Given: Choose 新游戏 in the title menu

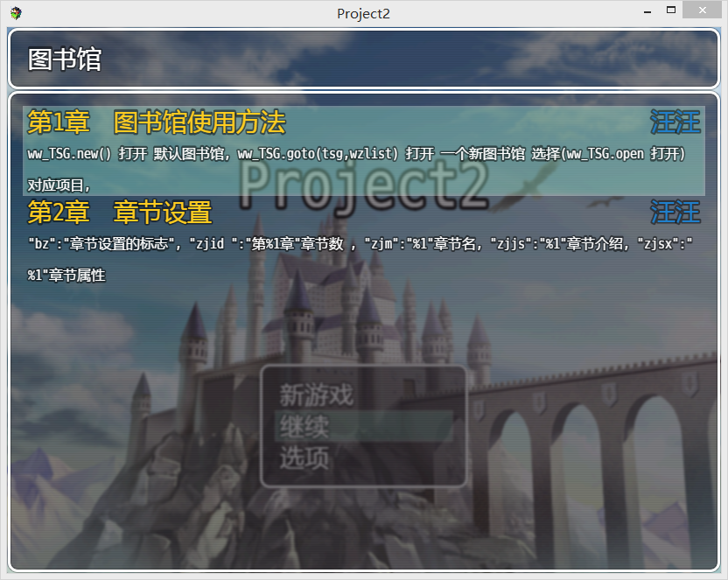Looking at the screenshot, I should coord(316,395).
